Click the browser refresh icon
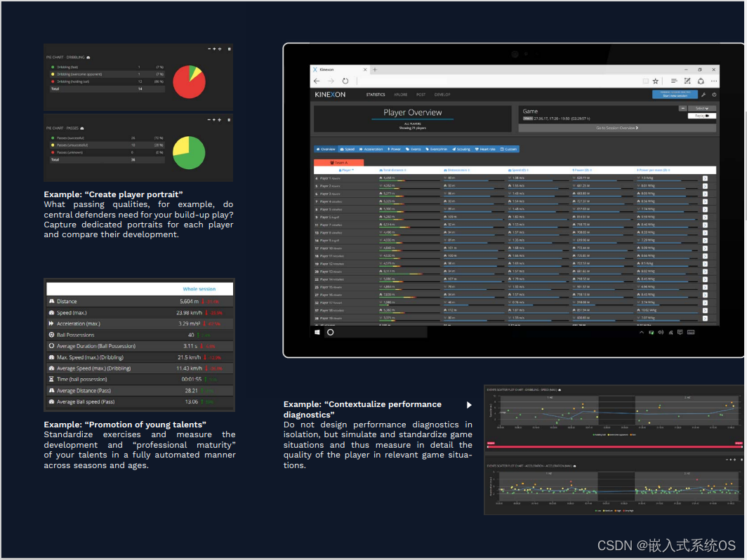Screen dimensions: 747x560 [x=345, y=81]
